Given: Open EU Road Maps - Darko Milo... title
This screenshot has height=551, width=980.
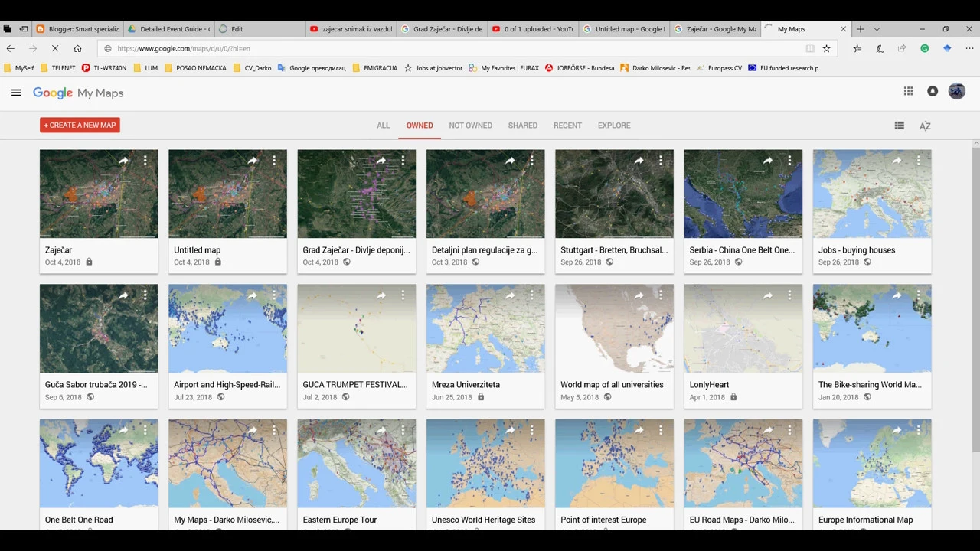Looking at the screenshot, I should click(742, 520).
